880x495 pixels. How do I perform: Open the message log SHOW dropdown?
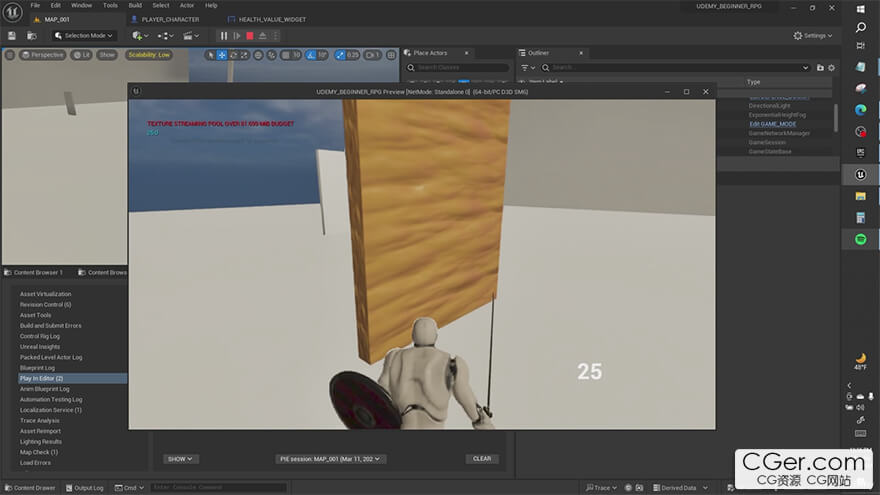tap(180, 459)
